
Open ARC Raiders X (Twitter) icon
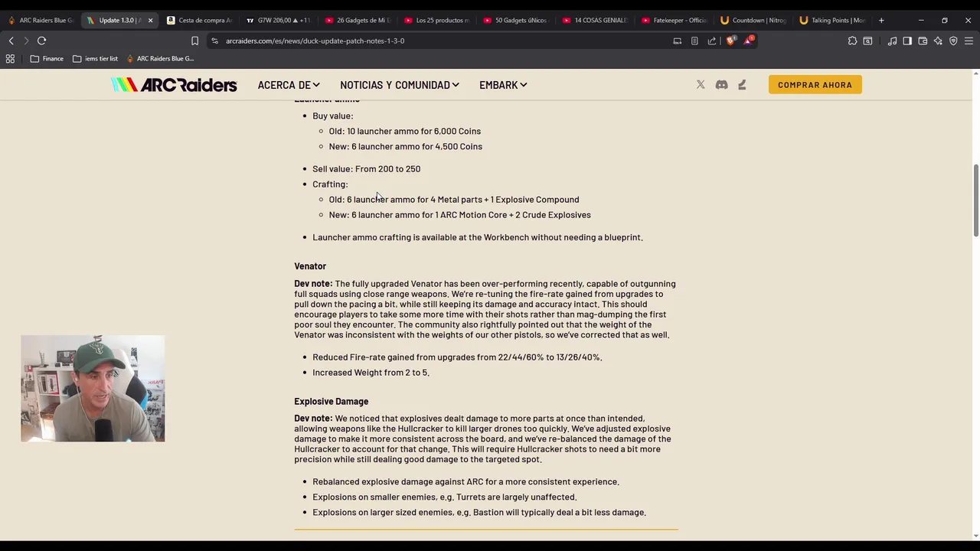click(701, 85)
